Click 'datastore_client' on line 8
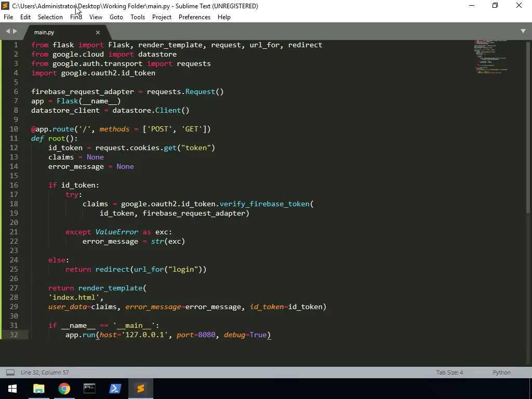The image size is (532, 399). coord(65,110)
